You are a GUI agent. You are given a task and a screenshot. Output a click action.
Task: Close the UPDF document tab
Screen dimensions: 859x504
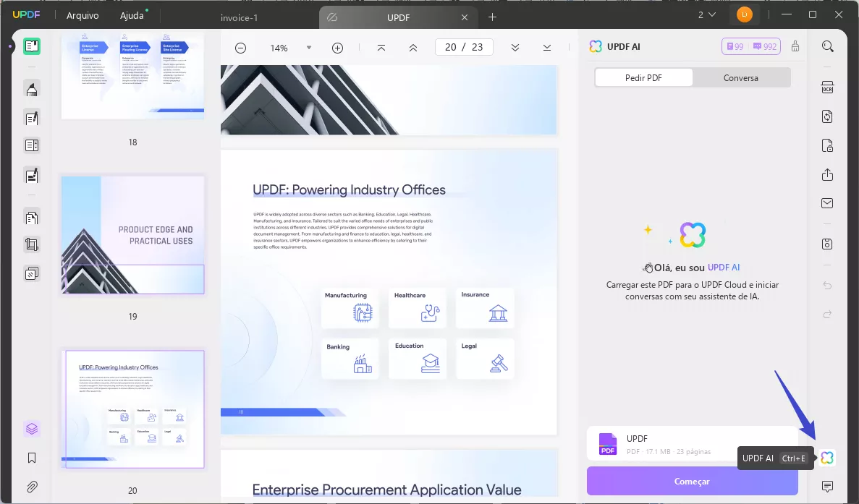pos(465,17)
